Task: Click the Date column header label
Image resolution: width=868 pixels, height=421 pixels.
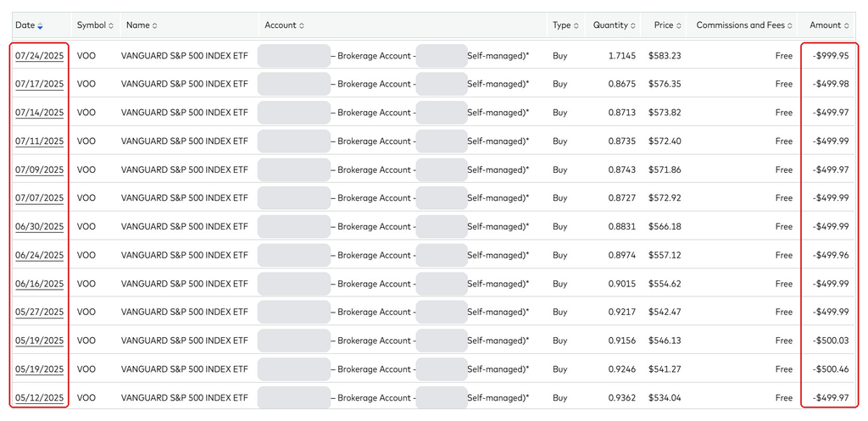Action: tap(25, 25)
